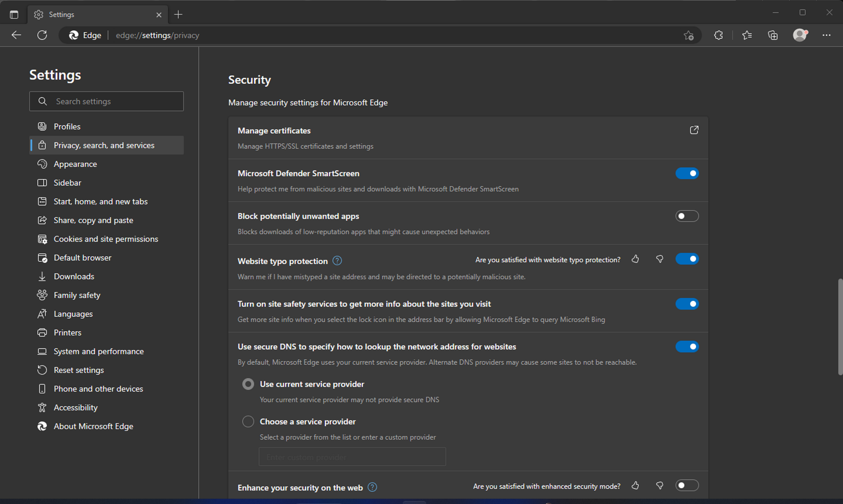
Task: Open Phone and other devices
Action: click(106, 389)
